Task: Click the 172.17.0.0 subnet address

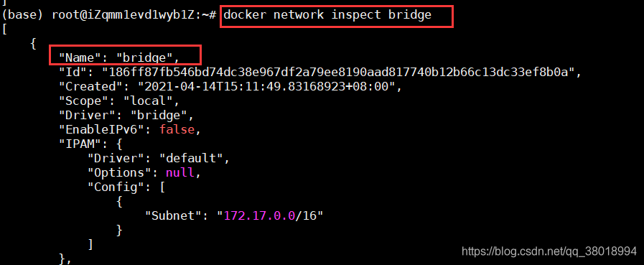Action: pos(260,215)
